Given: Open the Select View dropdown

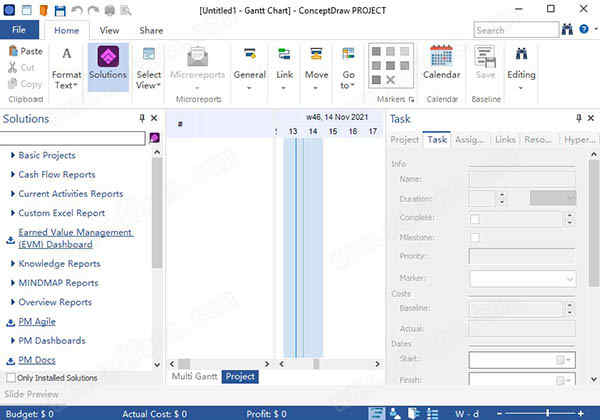Looking at the screenshot, I should coord(148,69).
